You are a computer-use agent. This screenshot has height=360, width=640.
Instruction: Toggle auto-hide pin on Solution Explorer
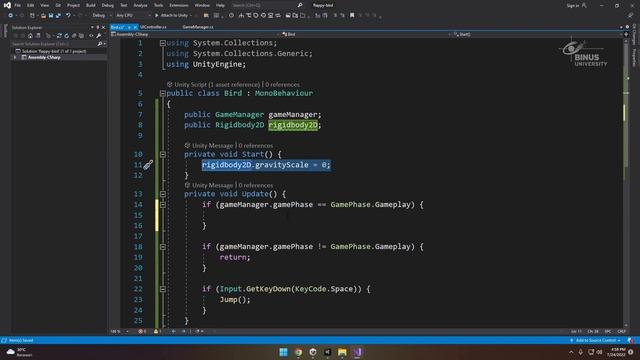tap(98, 27)
